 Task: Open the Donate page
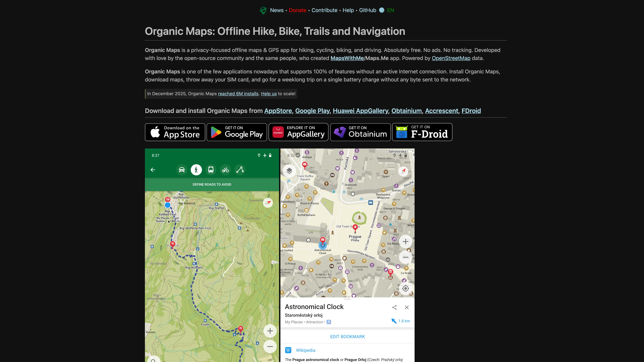point(298,10)
